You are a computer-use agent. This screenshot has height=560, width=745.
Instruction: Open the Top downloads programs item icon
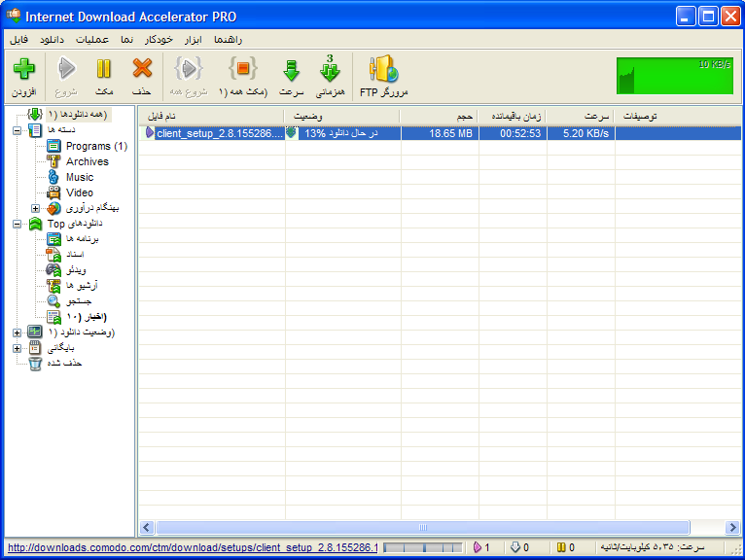click(53, 239)
